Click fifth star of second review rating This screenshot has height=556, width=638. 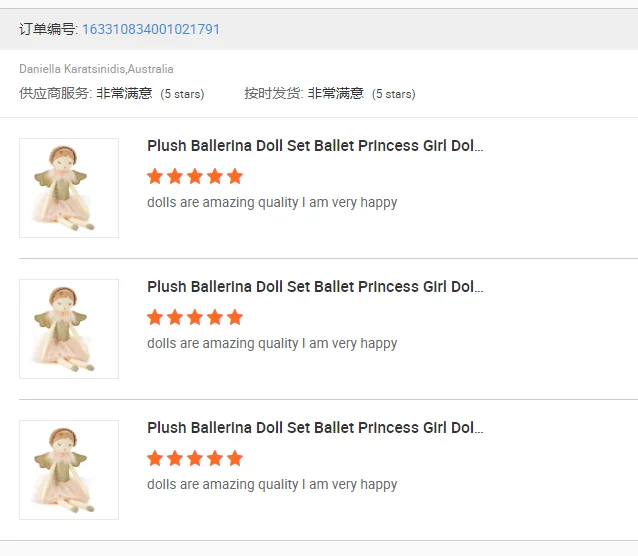[235, 318]
